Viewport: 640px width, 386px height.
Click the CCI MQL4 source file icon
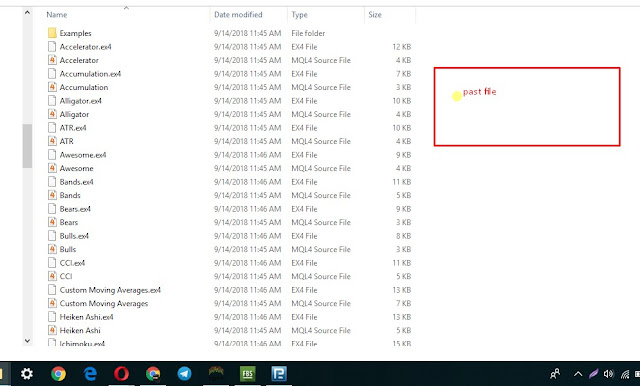(x=52, y=276)
